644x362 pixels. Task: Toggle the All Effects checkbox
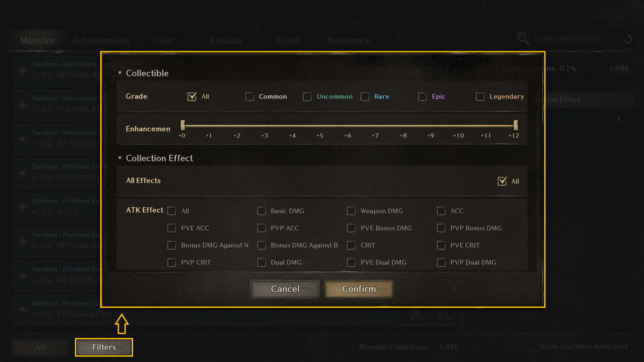click(502, 181)
